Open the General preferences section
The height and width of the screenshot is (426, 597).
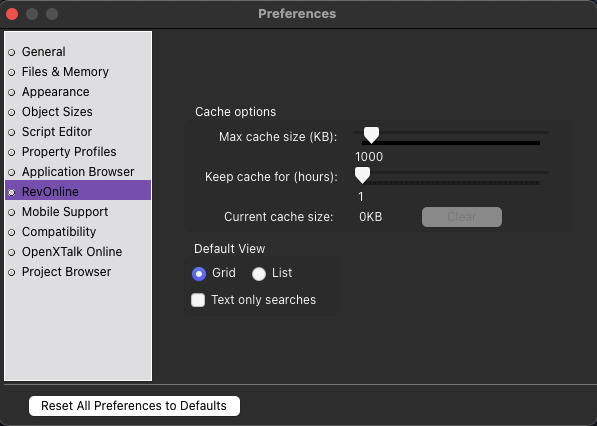43,52
